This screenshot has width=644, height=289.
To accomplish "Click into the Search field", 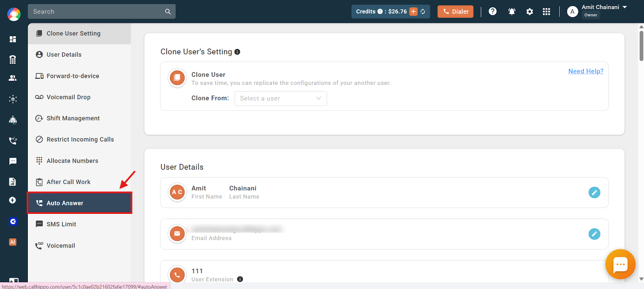I will [x=102, y=12].
